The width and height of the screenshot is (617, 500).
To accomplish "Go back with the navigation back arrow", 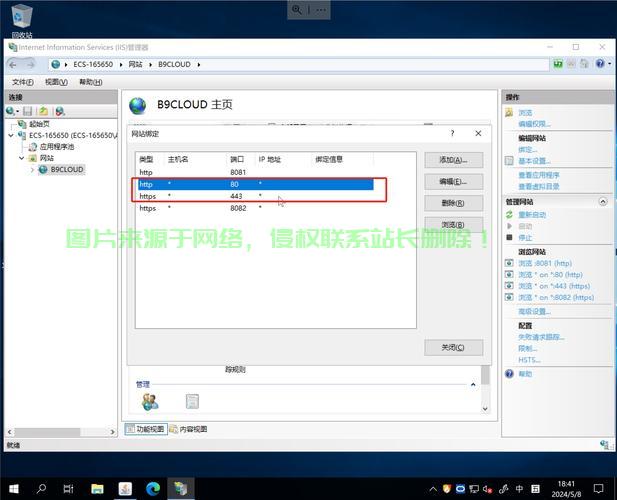I will tap(13, 65).
